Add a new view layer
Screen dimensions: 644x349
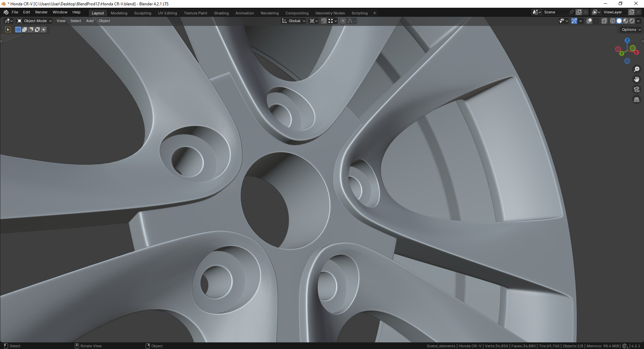click(x=632, y=12)
